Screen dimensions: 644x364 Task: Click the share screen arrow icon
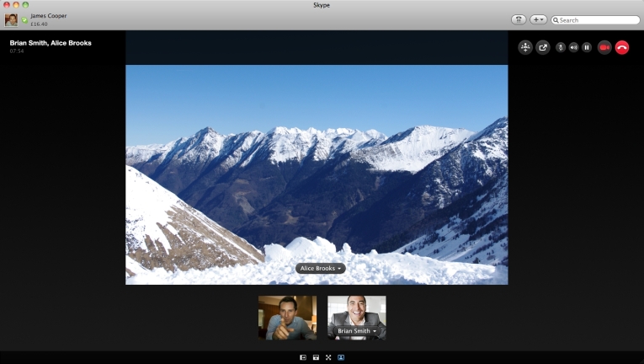coord(543,47)
